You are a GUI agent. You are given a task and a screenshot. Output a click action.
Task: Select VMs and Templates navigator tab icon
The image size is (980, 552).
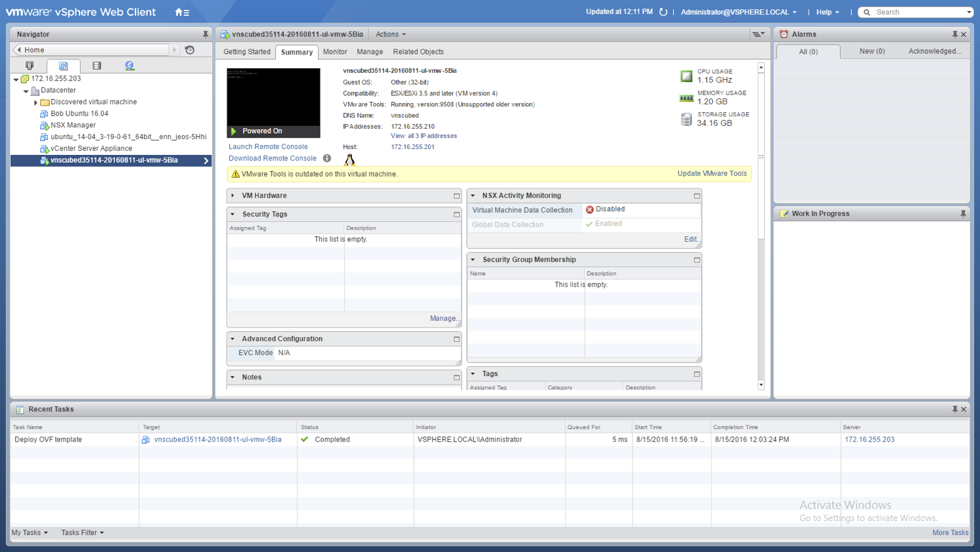click(x=63, y=66)
